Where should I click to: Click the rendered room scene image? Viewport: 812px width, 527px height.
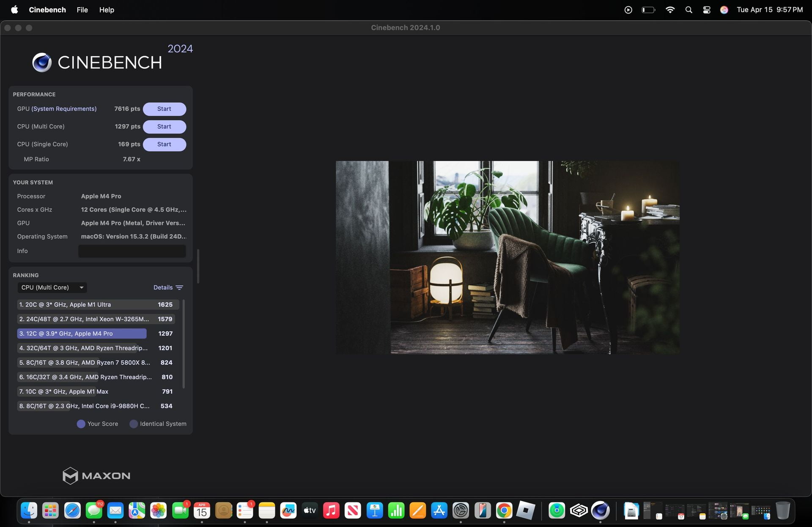click(x=507, y=257)
